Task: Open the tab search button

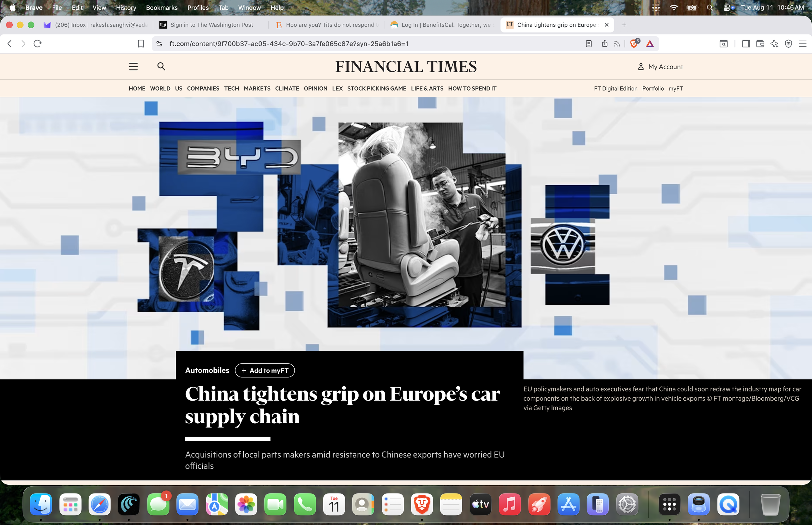Action: pyautogui.click(x=723, y=44)
